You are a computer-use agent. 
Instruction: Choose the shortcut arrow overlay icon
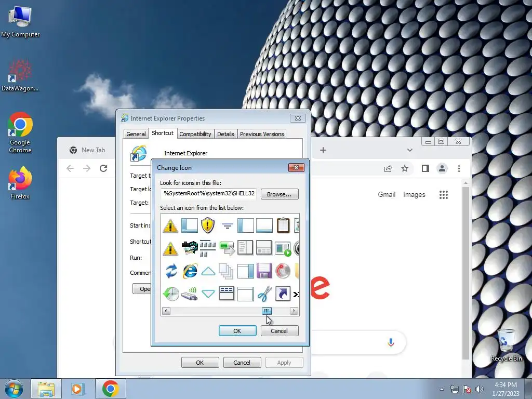click(283, 294)
